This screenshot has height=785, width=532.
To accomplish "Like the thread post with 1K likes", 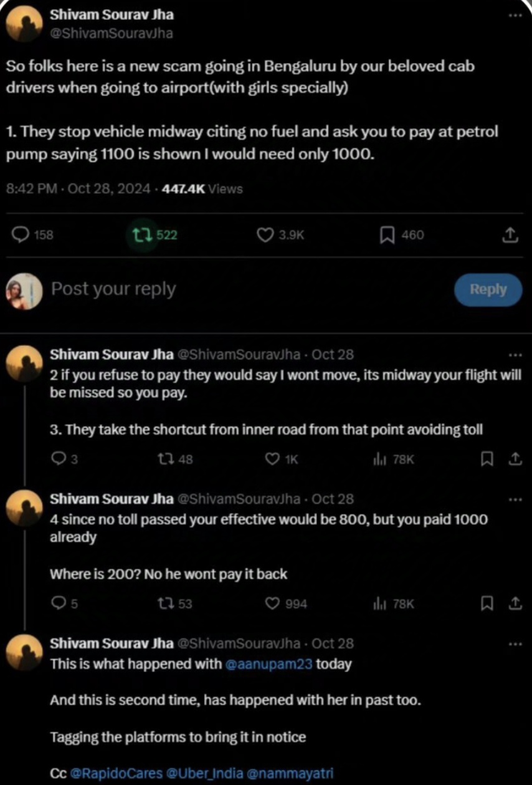I will click(272, 460).
